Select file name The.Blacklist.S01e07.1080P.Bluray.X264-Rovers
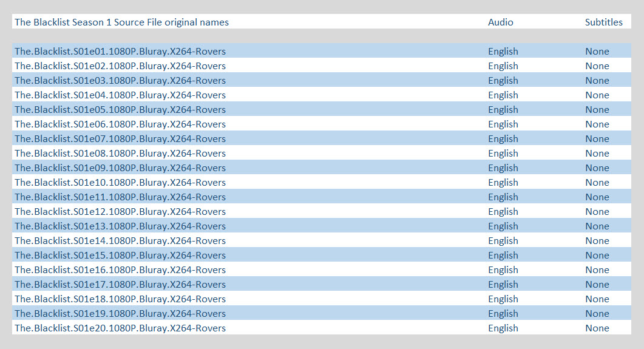The height and width of the screenshot is (349, 644). [120, 139]
